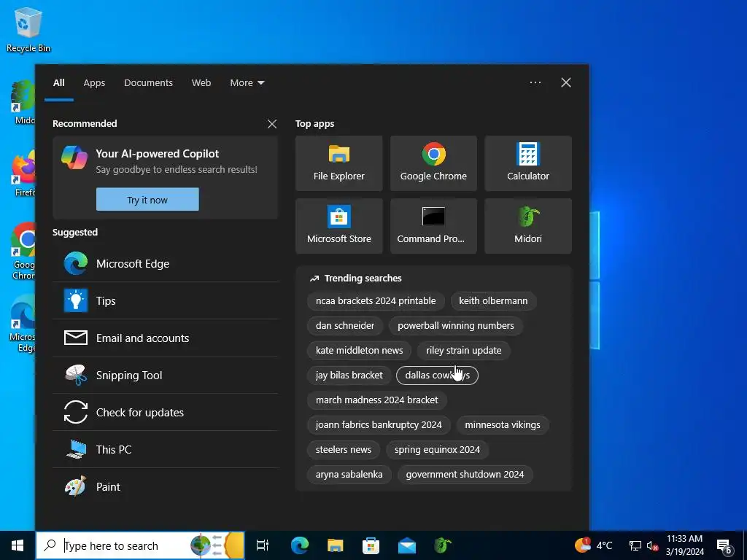Image resolution: width=747 pixels, height=560 pixels.
Task: Click the Copilot logo in Recommended card
Action: [74, 157]
